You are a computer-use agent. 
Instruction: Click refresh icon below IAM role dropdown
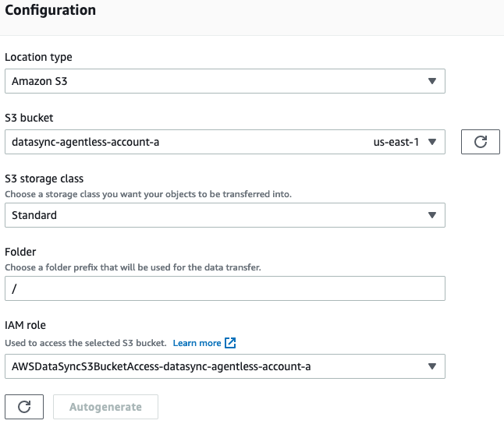[x=24, y=407]
